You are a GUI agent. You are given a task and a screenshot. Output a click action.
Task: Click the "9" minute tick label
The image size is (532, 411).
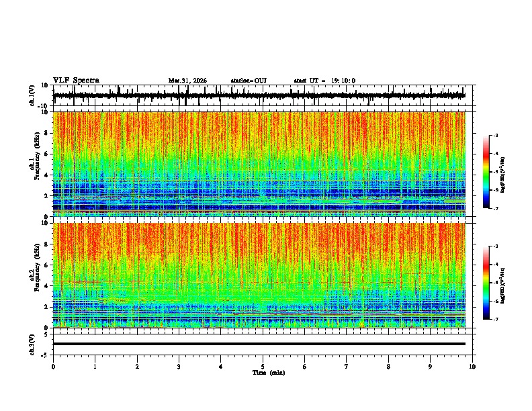[430, 367]
